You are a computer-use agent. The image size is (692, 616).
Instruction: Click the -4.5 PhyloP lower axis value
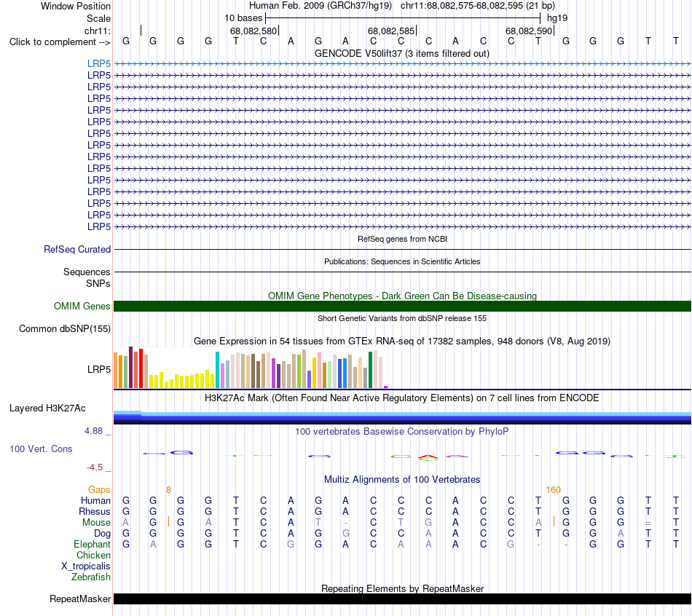coord(95,467)
